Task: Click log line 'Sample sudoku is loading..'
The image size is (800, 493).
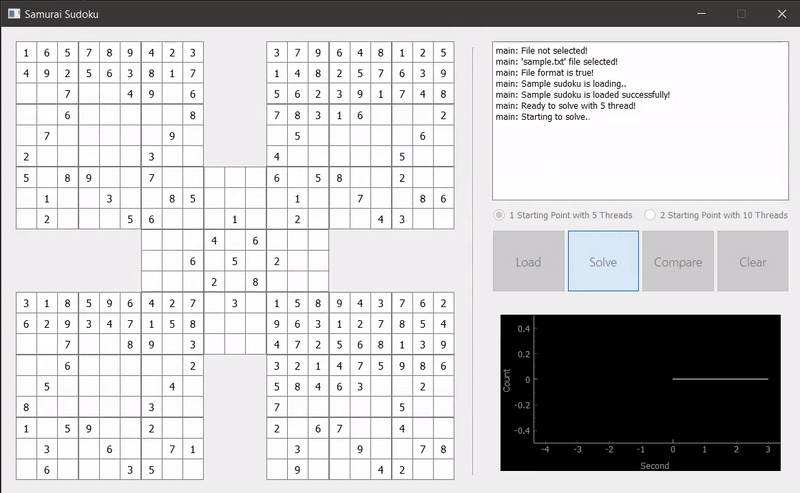Action: coord(561,84)
